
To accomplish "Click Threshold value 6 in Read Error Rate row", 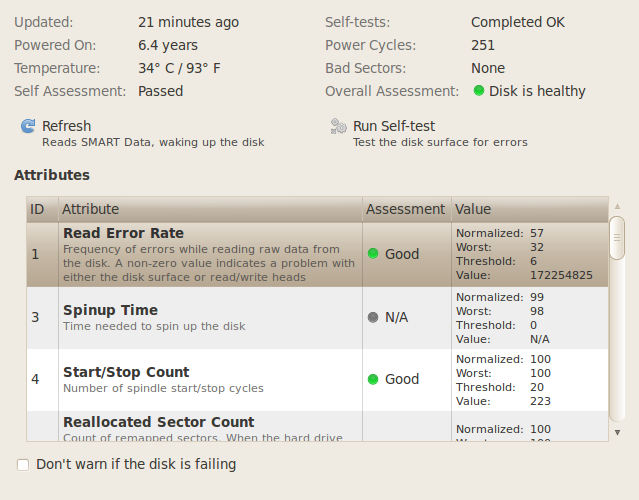I will coord(533,261).
